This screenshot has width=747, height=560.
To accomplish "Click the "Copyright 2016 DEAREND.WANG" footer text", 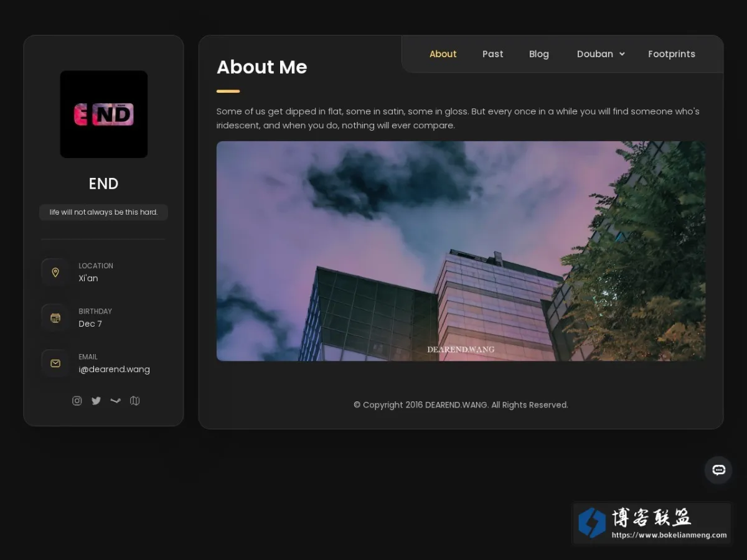I will 461,405.
